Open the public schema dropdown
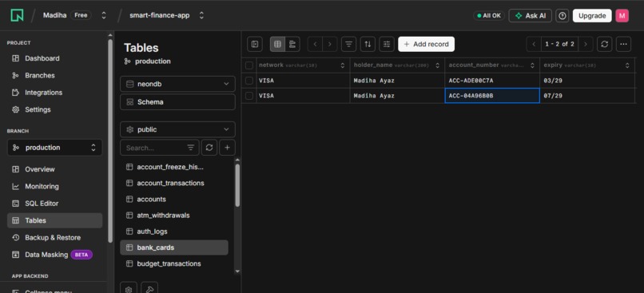This screenshot has height=293, width=644. click(177, 129)
